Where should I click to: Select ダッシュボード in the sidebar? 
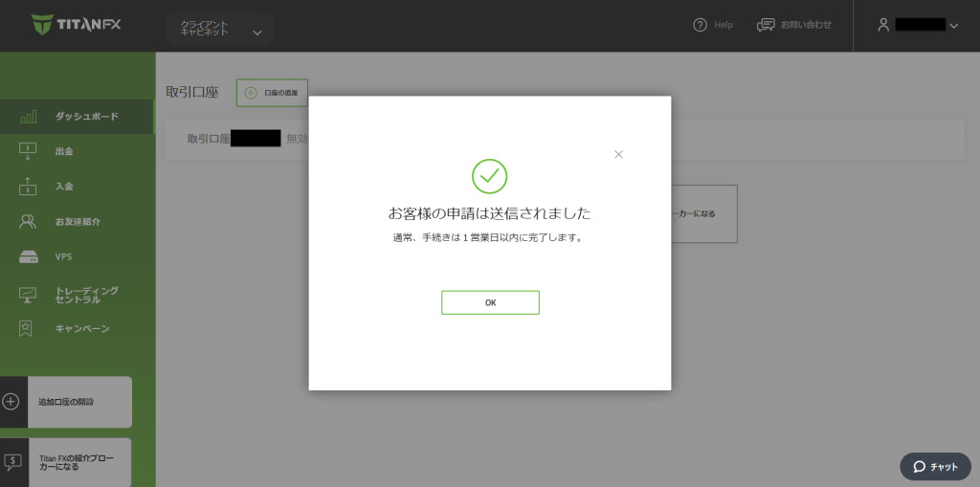pos(77,117)
